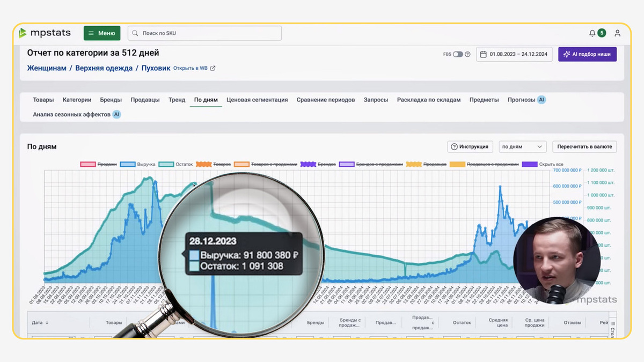
Task: Click the Пересчитать в валюте button
Action: (584, 146)
